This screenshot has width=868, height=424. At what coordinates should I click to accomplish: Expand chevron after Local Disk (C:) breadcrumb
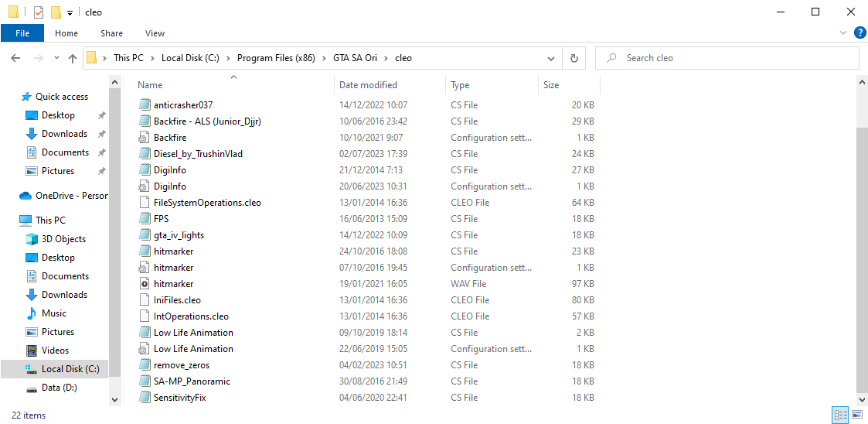coord(228,57)
